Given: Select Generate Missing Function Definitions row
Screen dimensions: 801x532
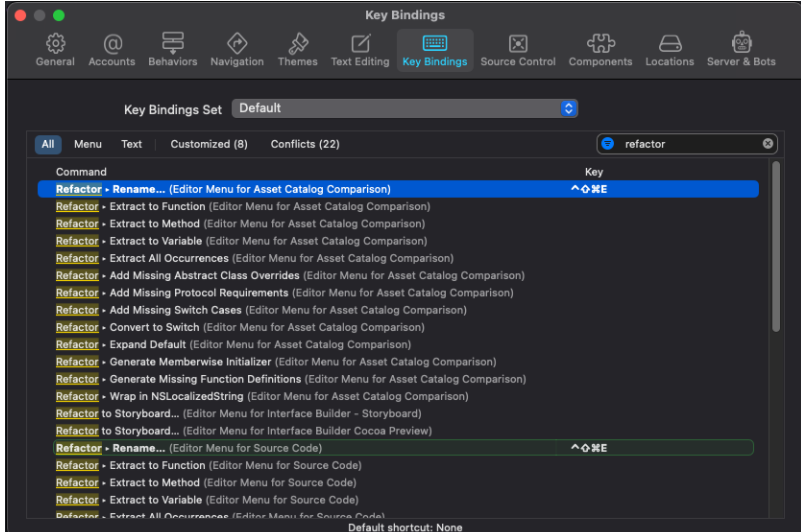Looking at the screenshot, I should coord(398,379).
